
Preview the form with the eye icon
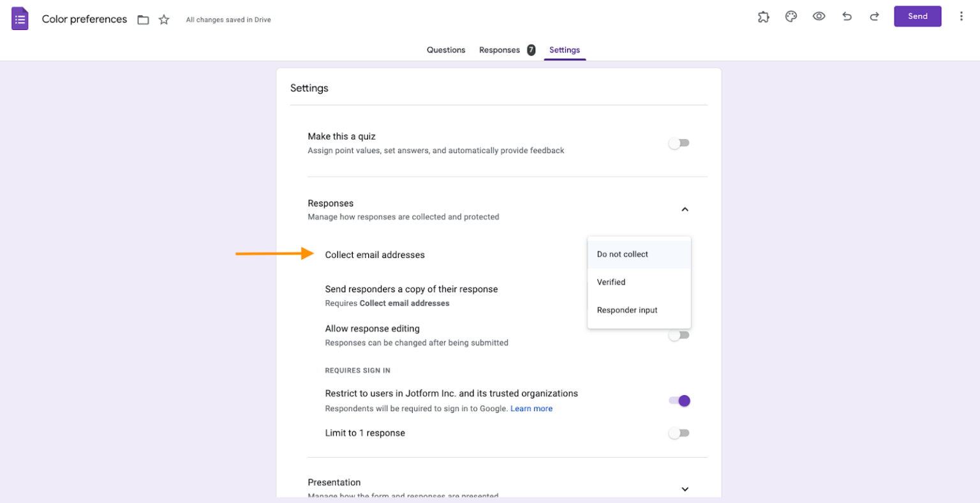pos(819,17)
